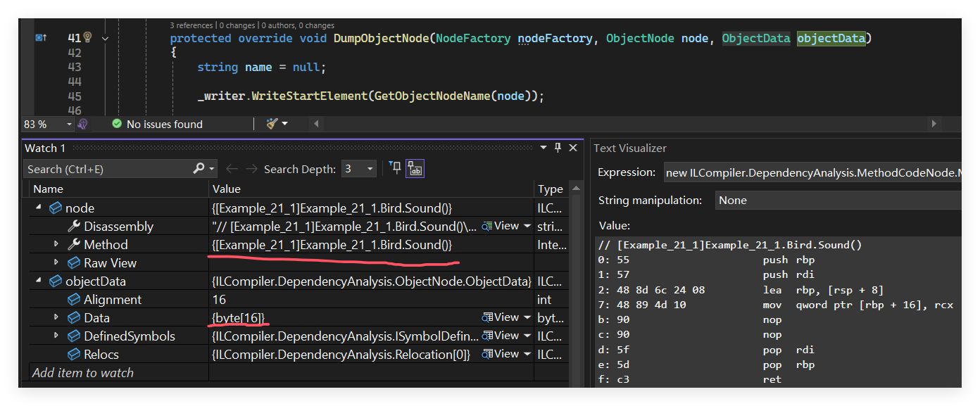Click Add item to watch field
Screen dimensions: 980x406
tap(120, 373)
